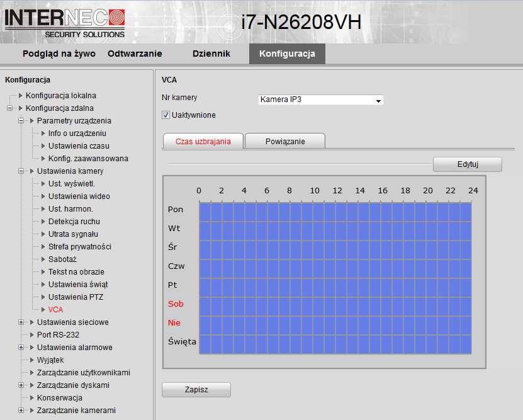The image size is (523, 420).
Task: Open Zarządzanie użytkownikami
Action: [83, 373]
